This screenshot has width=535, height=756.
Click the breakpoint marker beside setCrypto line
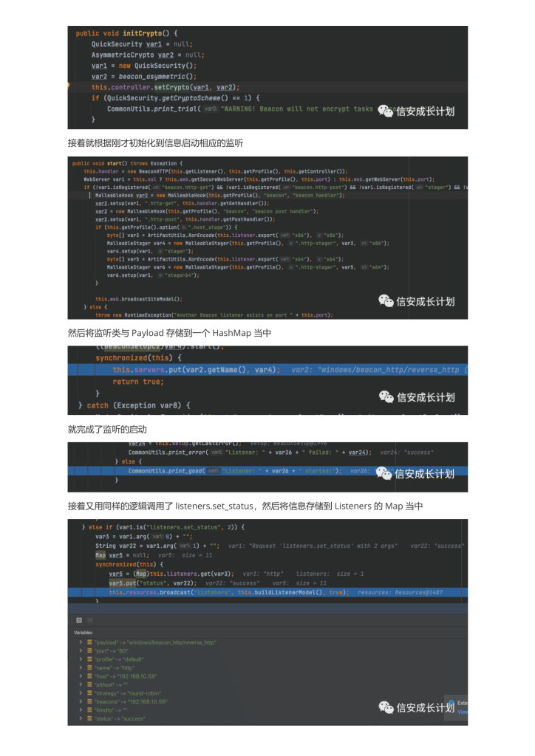pyautogui.click(x=69, y=86)
